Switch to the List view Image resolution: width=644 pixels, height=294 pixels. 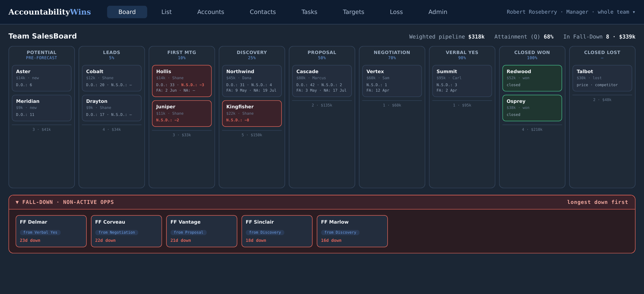(166, 12)
